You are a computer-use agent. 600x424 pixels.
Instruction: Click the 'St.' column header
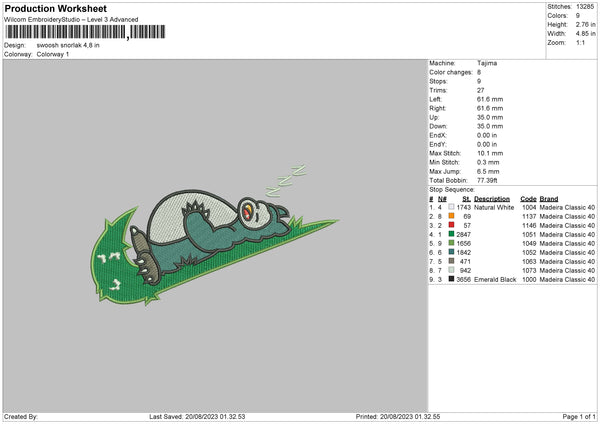[x=466, y=199]
